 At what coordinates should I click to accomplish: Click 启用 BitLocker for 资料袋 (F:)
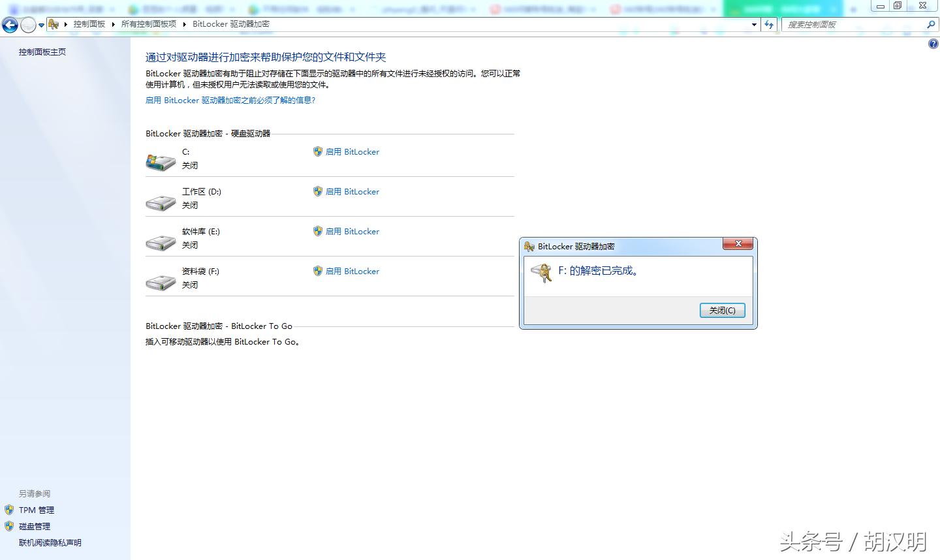point(352,272)
